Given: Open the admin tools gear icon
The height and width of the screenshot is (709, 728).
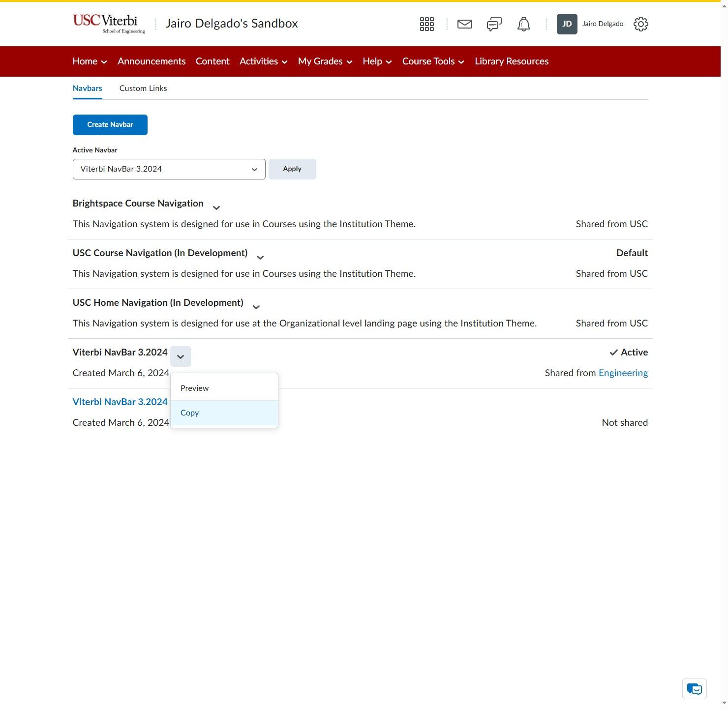Looking at the screenshot, I should pyautogui.click(x=641, y=24).
